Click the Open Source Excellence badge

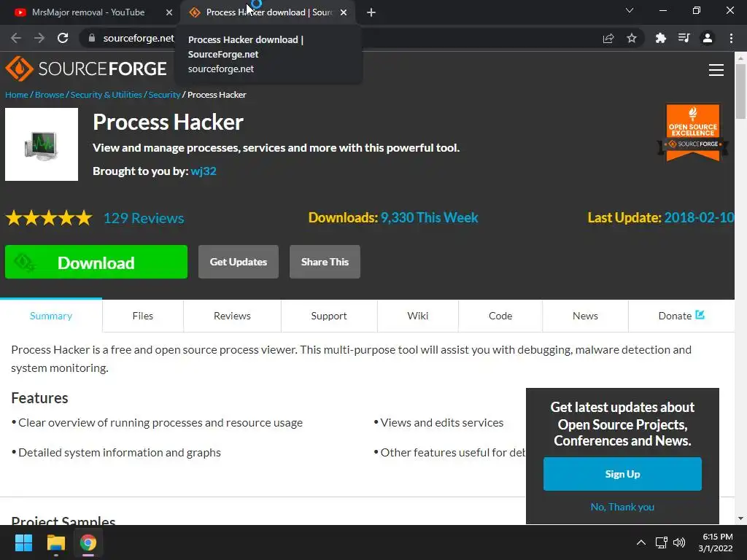pos(693,133)
